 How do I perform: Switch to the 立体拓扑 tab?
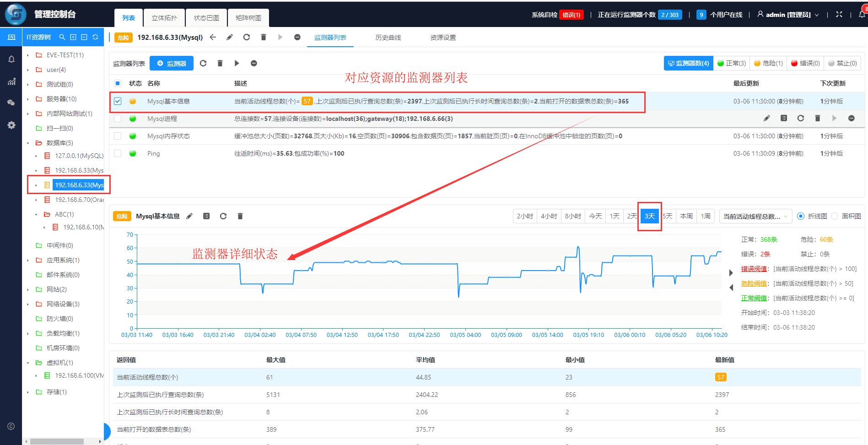point(164,18)
